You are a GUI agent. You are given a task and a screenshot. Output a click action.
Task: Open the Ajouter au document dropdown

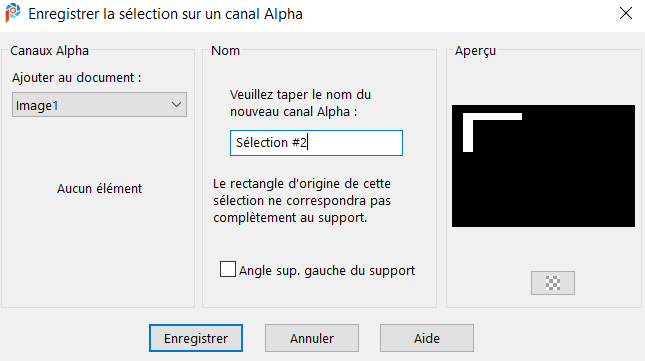(99, 105)
